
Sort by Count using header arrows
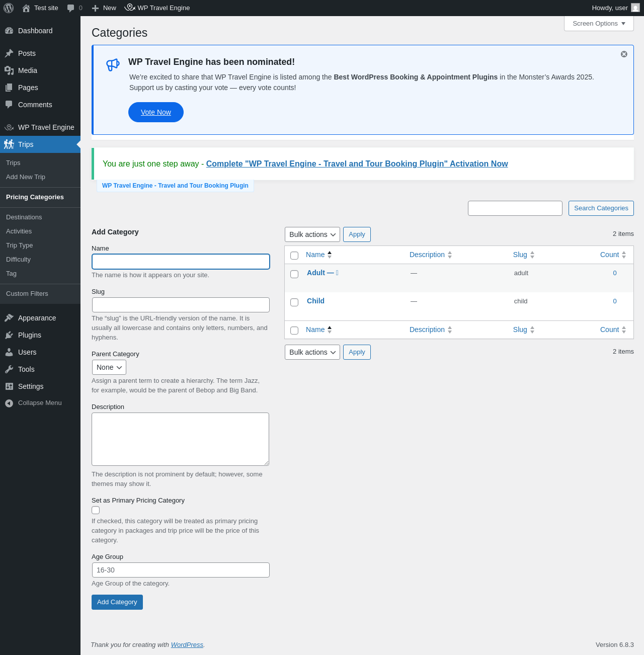tap(624, 255)
